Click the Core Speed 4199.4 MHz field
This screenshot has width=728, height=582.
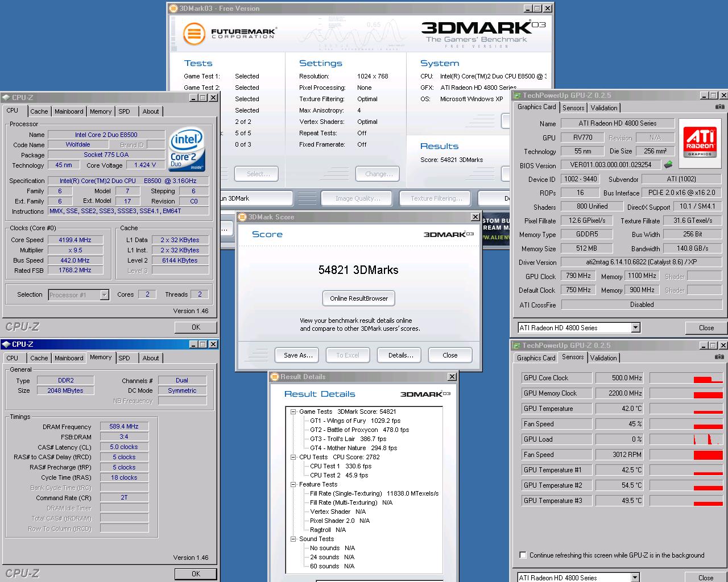click(75, 240)
